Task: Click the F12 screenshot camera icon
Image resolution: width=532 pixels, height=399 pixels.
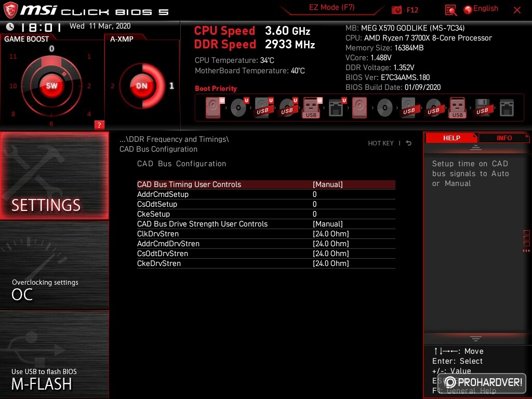Action: coord(396,10)
